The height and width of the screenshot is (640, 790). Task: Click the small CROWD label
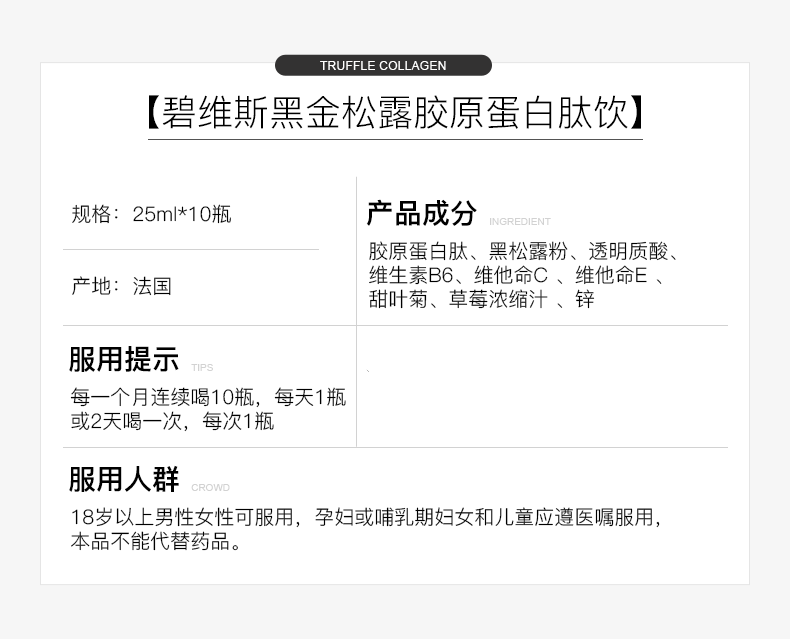click(210, 488)
